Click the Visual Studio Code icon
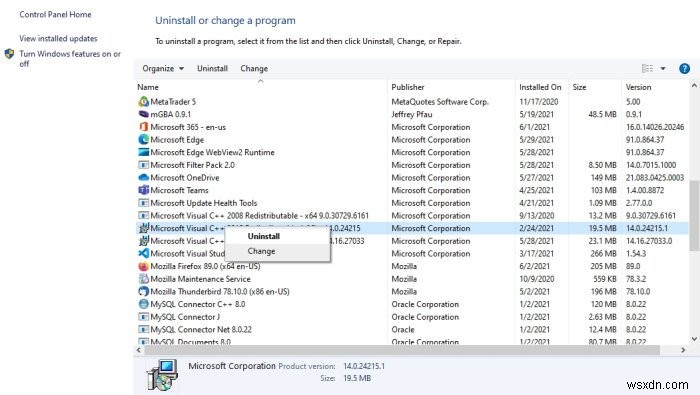 tap(143, 254)
